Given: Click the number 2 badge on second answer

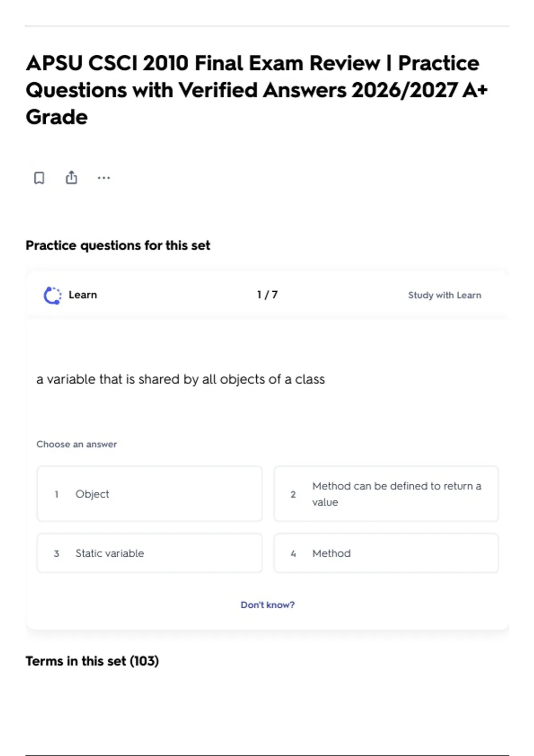Looking at the screenshot, I should [293, 494].
